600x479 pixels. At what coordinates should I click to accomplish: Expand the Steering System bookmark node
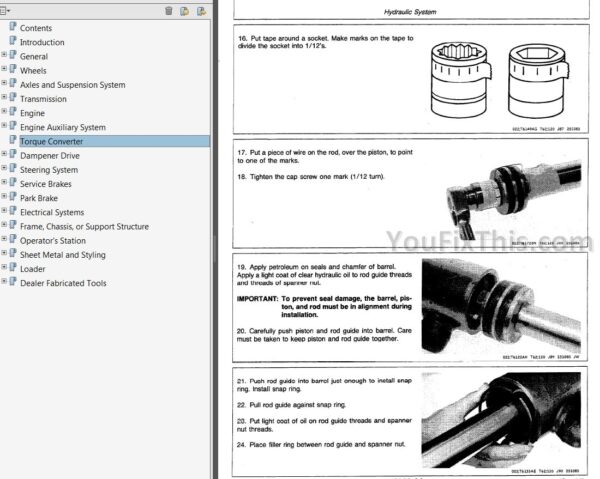pos(4,170)
